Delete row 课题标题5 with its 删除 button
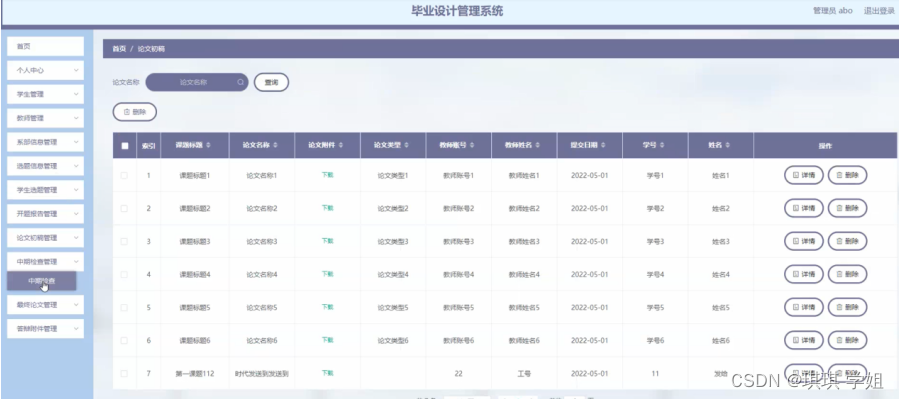This screenshot has height=399, width=899. pyautogui.click(x=847, y=307)
